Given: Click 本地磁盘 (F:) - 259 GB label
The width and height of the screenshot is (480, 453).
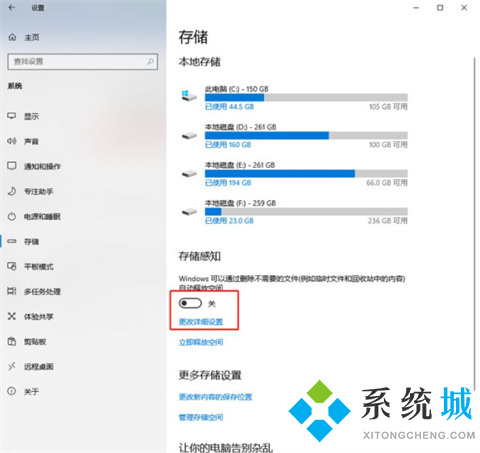Looking at the screenshot, I should pos(240,203).
